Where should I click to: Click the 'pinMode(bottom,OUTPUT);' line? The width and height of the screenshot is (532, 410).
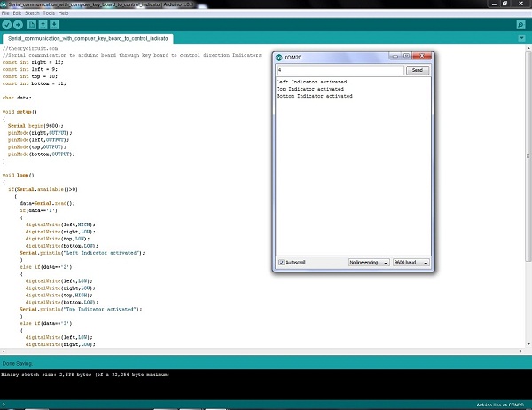(42, 154)
